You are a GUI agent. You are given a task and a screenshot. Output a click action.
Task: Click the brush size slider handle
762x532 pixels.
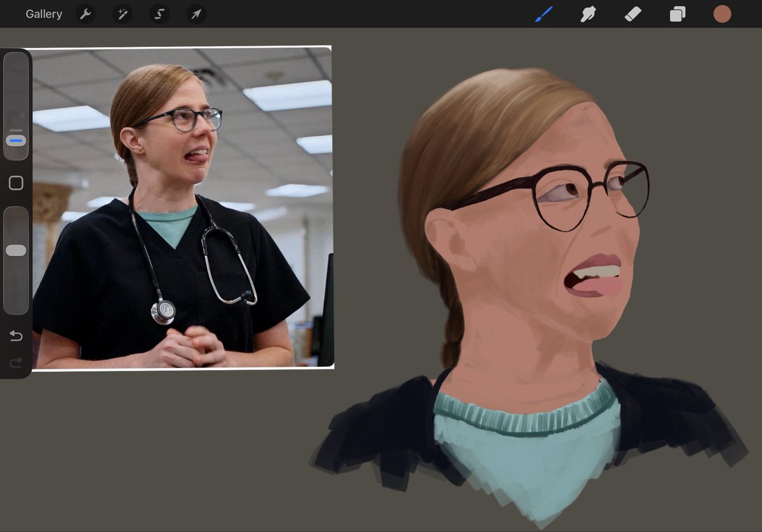click(16, 140)
